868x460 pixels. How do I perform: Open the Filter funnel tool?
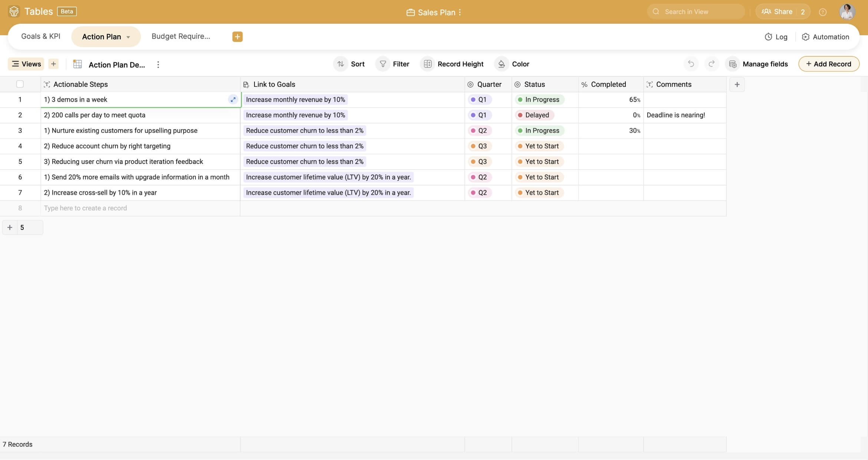click(x=392, y=64)
